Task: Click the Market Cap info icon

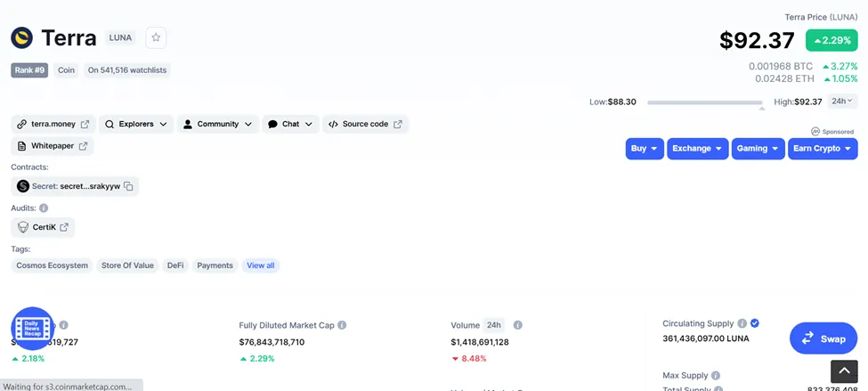Action: point(64,325)
